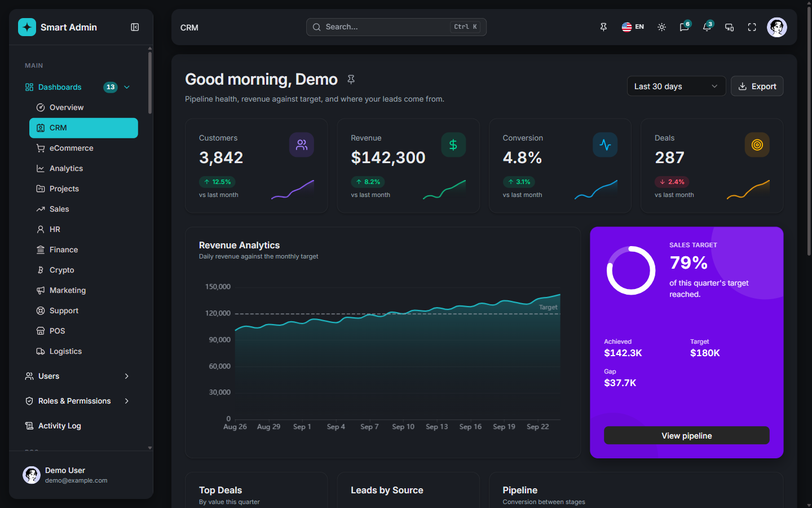Viewport: 812px width, 508px height.
Task: Click the Customers card people icon
Action: pyautogui.click(x=302, y=145)
